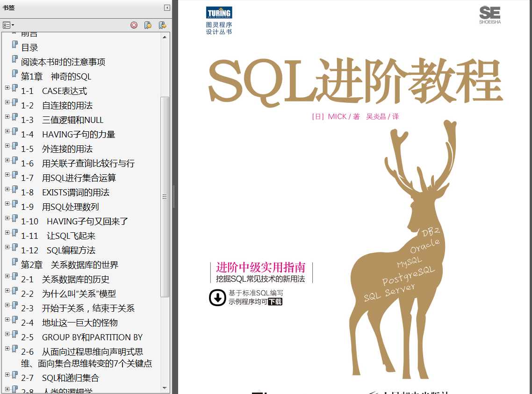Click the download arrow circle icon on cover
This screenshot has width=532, height=394.
(217, 297)
